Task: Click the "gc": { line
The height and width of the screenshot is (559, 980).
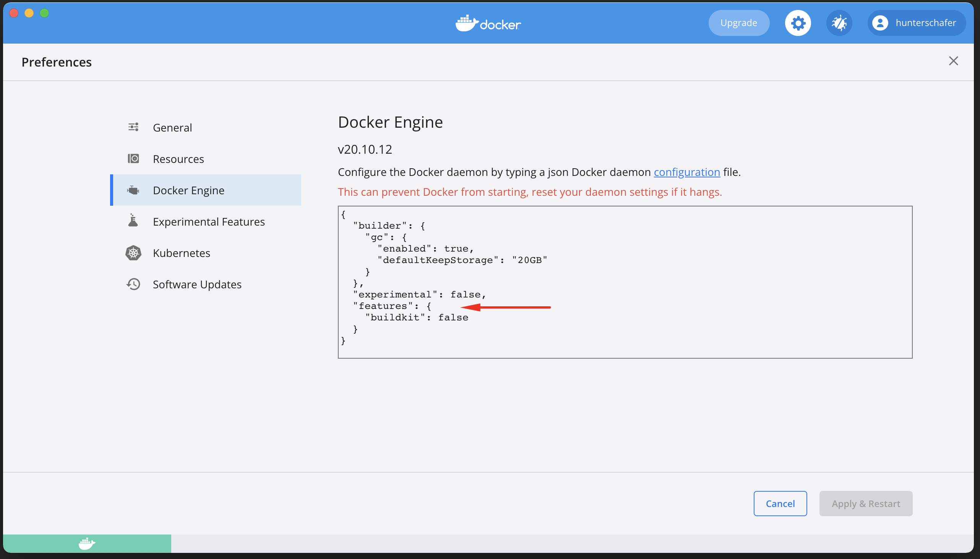Action: click(386, 237)
